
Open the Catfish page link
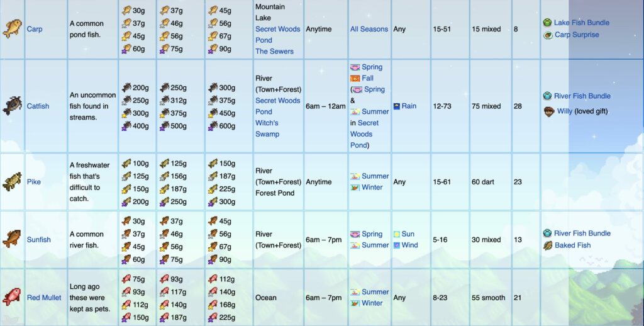pyautogui.click(x=38, y=106)
